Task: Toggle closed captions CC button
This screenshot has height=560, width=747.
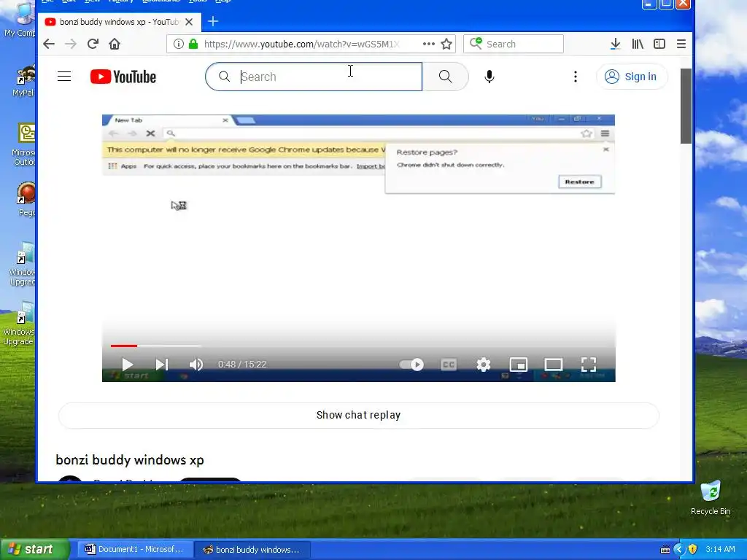Action: [449, 365]
